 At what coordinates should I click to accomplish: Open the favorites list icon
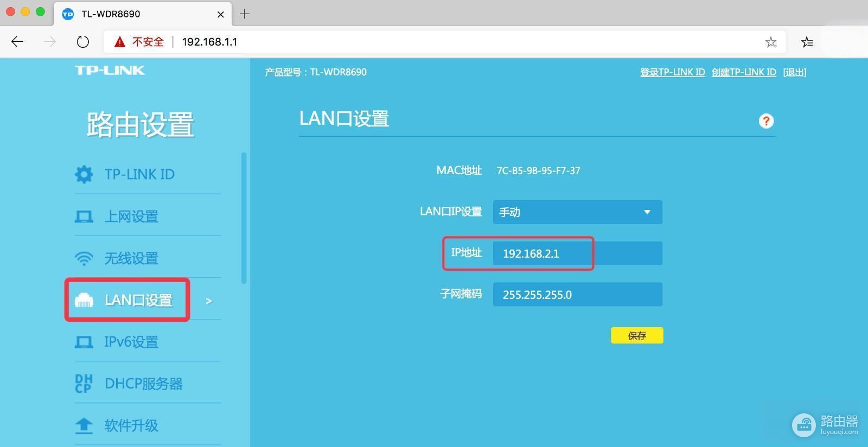[807, 42]
